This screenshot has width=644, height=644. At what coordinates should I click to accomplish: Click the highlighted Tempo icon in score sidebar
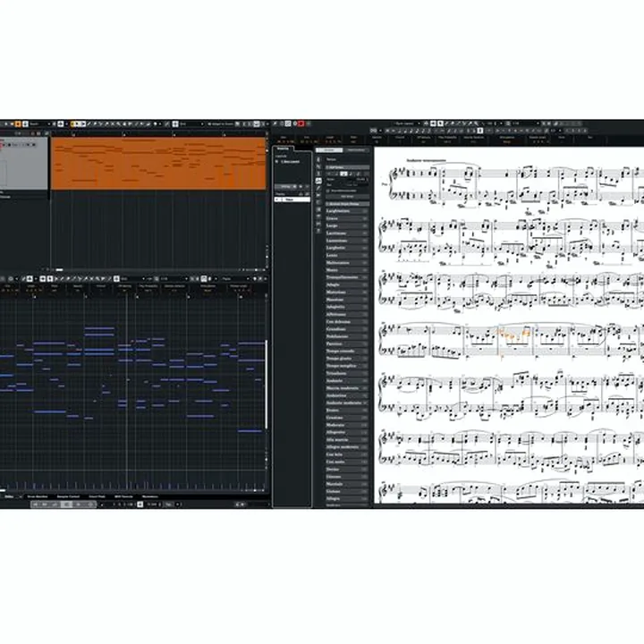[x=318, y=181]
